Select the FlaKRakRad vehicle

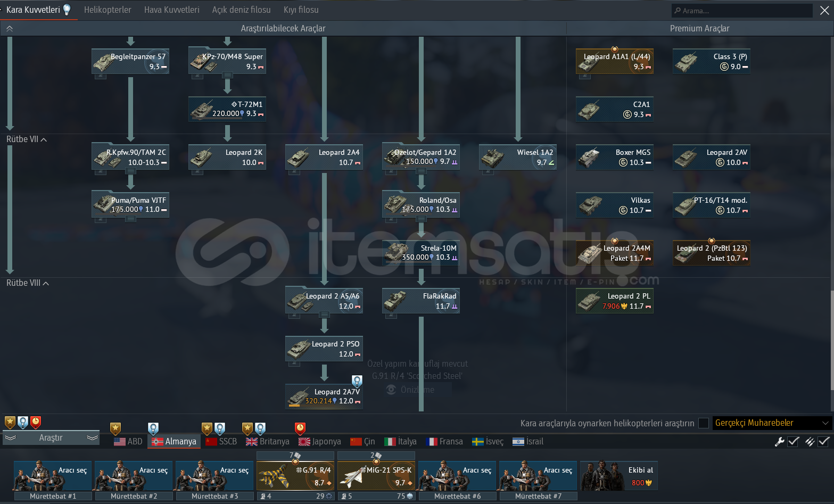[x=421, y=301]
